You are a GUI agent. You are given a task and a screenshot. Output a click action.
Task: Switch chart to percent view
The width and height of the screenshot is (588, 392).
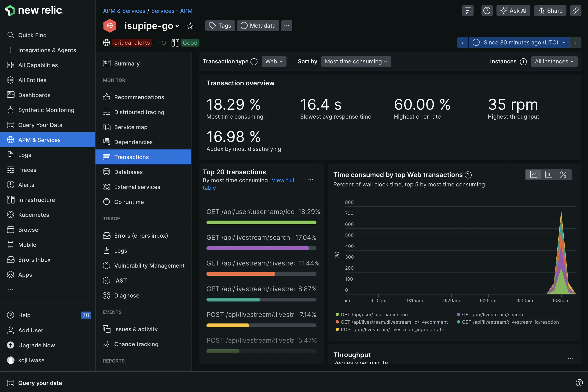coord(563,174)
